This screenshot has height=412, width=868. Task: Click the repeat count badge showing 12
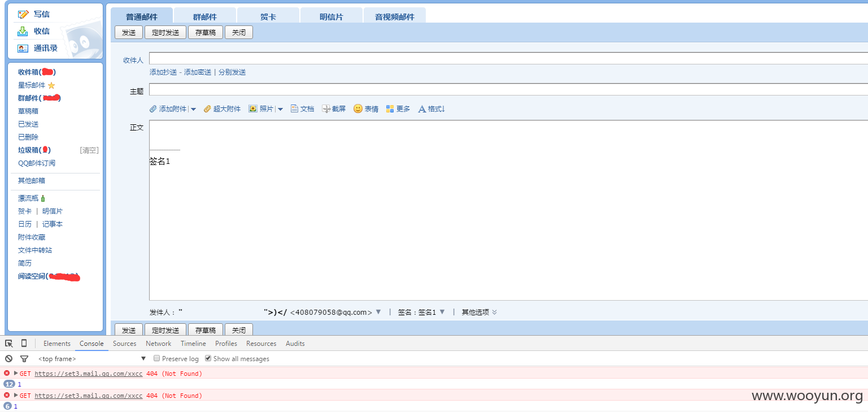coord(9,384)
